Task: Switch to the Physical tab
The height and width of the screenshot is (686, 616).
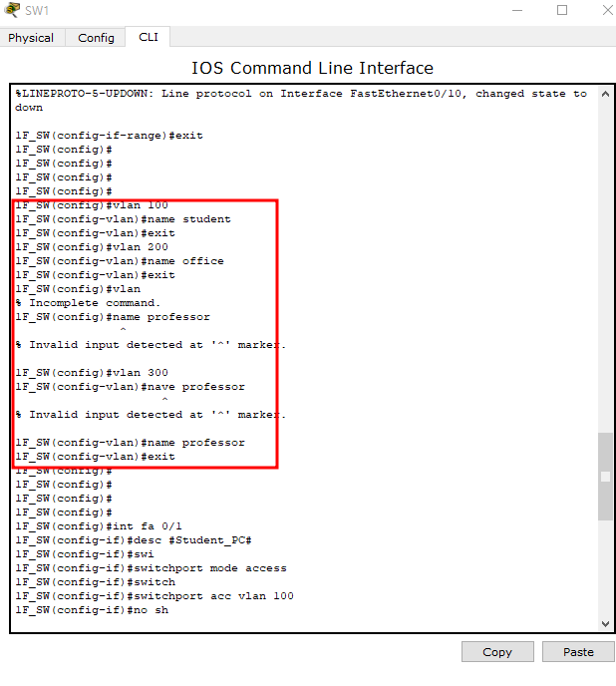Action: tap(32, 38)
